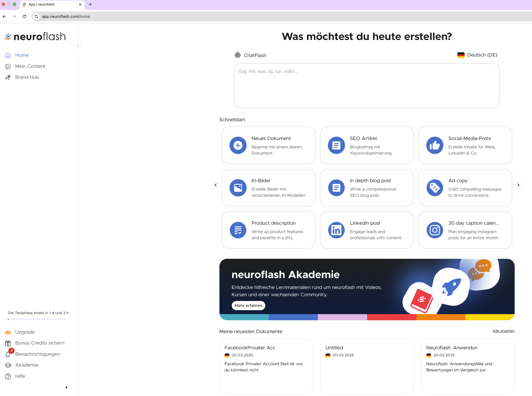Open Bonus-Credits sichern
The width and height of the screenshot is (532, 396).
click(40, 343)
